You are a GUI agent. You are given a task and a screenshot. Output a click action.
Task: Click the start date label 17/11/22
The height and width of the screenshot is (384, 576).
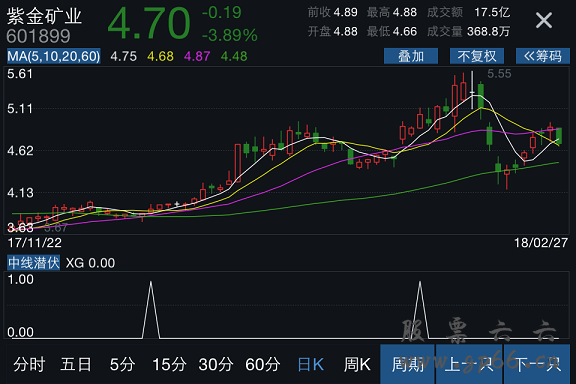35,243
